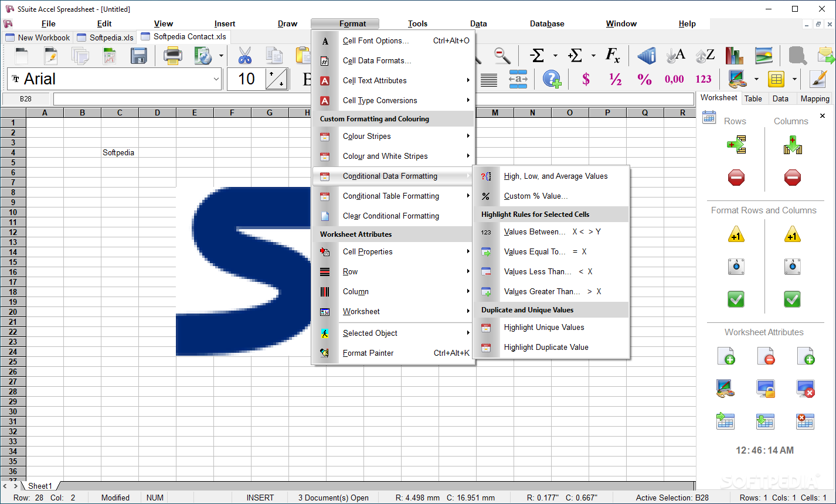Click the Zoom Out magnifier icon
The image size is (836, 504).
(x=502, y=56)
